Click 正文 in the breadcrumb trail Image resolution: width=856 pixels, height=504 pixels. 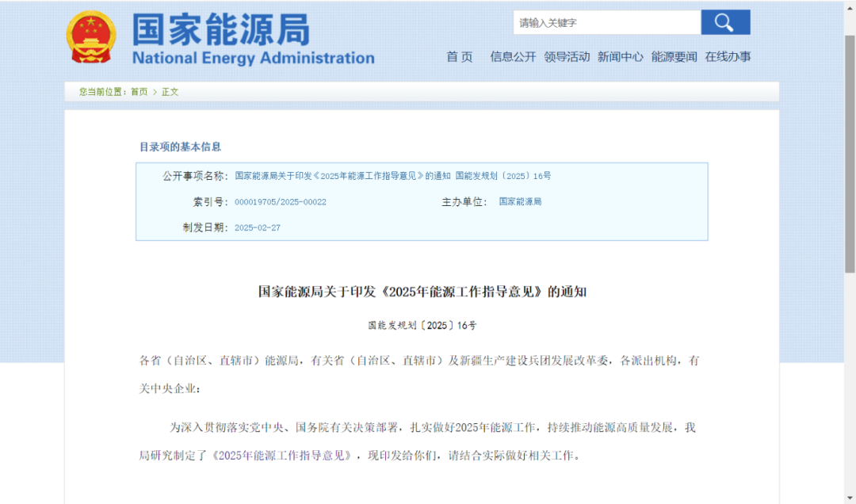(x=170, y=92)
